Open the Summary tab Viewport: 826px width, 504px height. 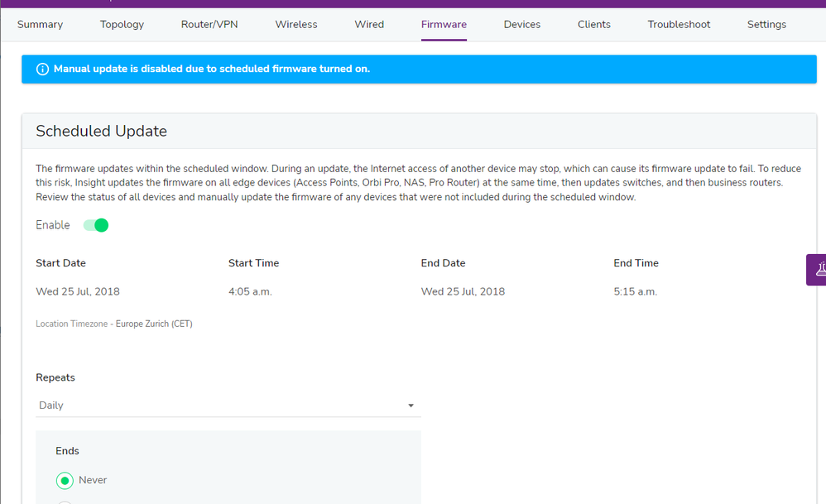[x=40, y=24]
